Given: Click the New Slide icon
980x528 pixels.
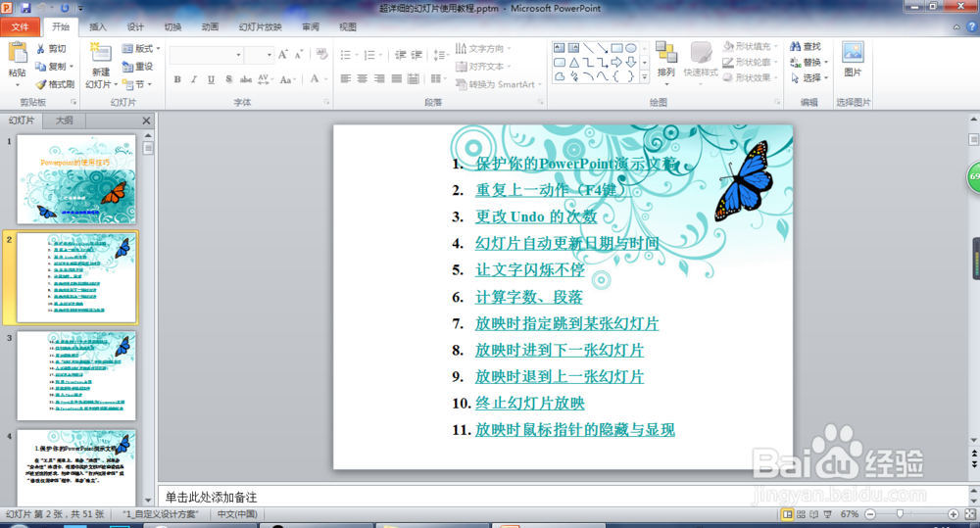Looking at the screenshot, I should 101,54.
